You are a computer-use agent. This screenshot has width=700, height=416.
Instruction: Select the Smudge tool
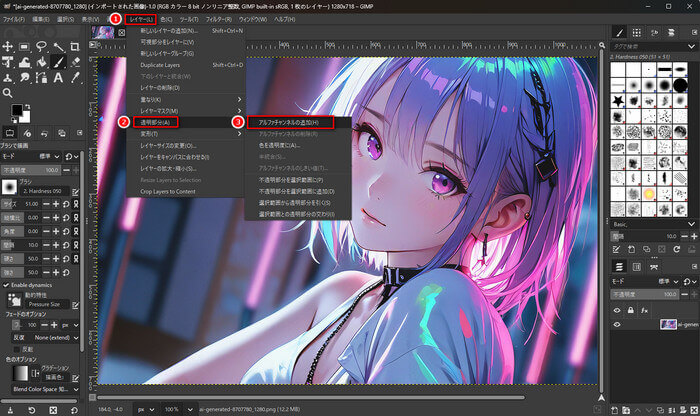24,78
